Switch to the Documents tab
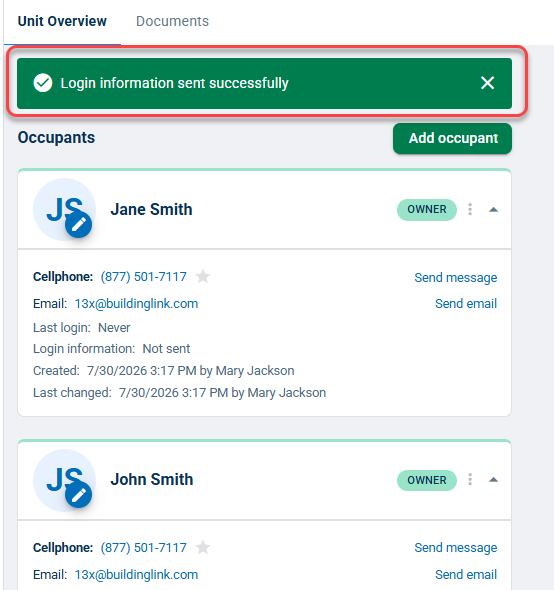 point(172,21)
